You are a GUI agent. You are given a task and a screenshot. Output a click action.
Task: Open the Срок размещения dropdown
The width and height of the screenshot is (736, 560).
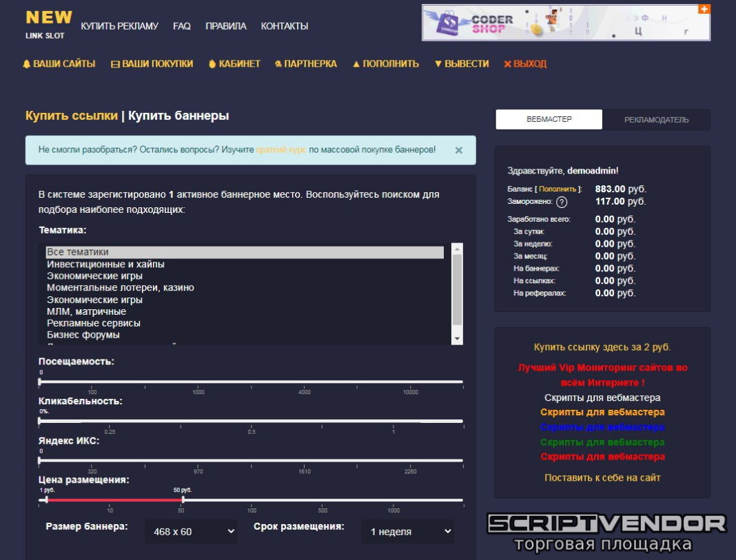pos(408,532)
